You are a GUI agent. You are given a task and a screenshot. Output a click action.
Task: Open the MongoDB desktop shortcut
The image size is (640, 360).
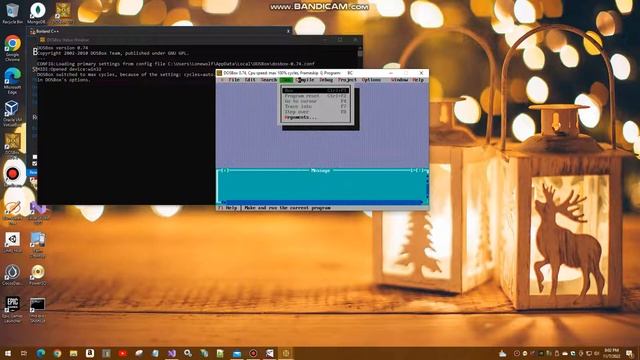click(38, 13)
